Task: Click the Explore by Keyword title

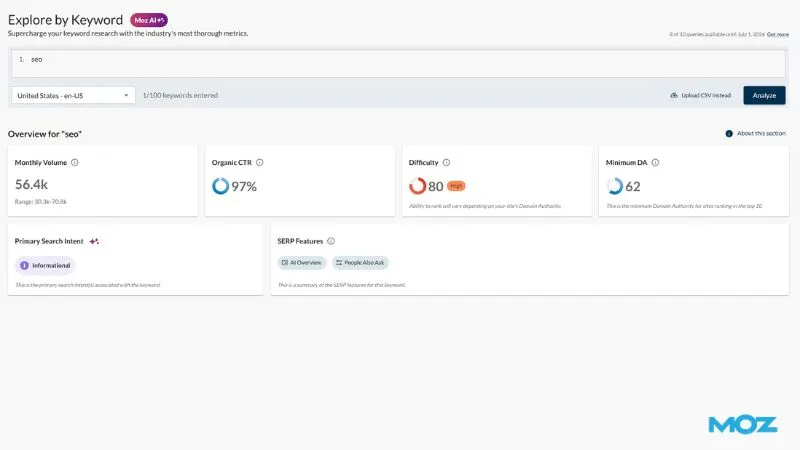Action: 65,20
